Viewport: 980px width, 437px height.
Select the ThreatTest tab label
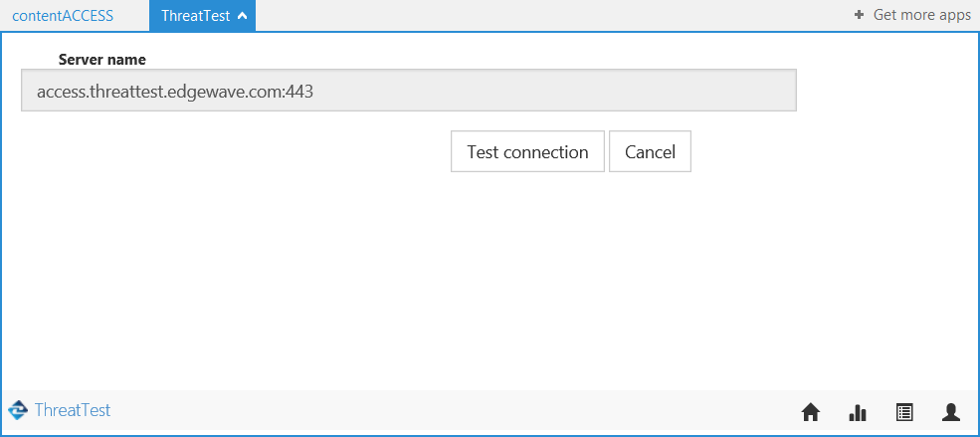195,16
